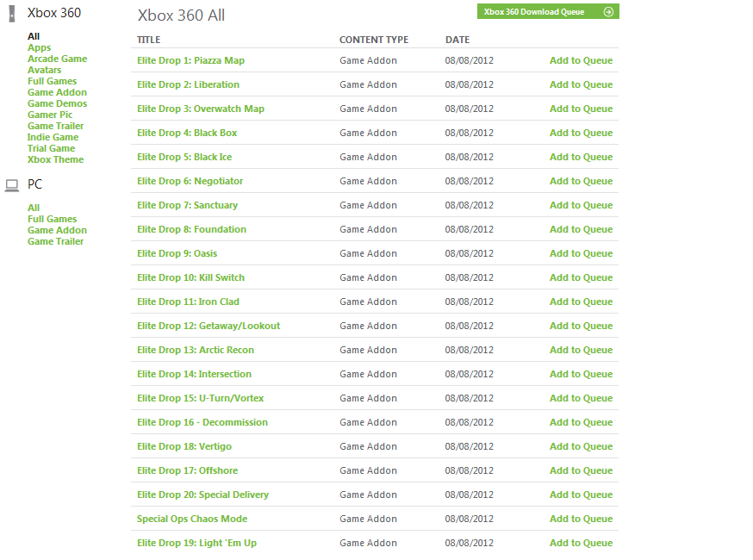Show Trial Game category
753x560 pixels.
click(x=51, y=148)
